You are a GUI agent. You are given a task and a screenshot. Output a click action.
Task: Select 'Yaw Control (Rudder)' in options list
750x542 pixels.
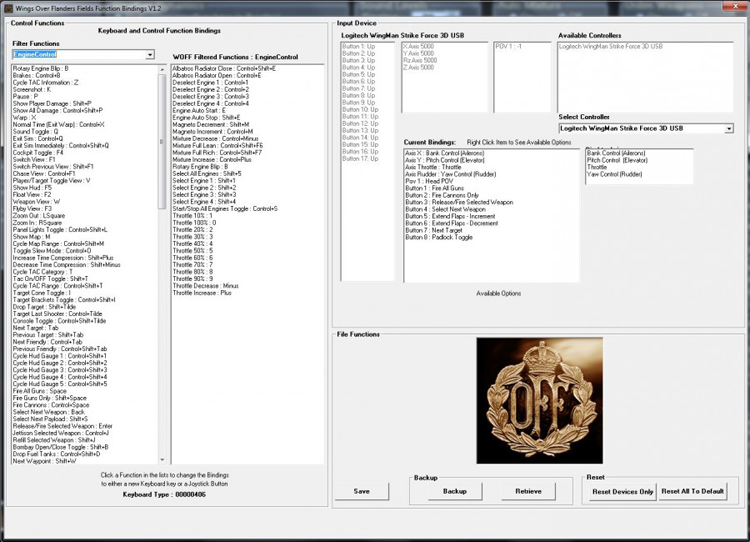click(x=615, y=174)
